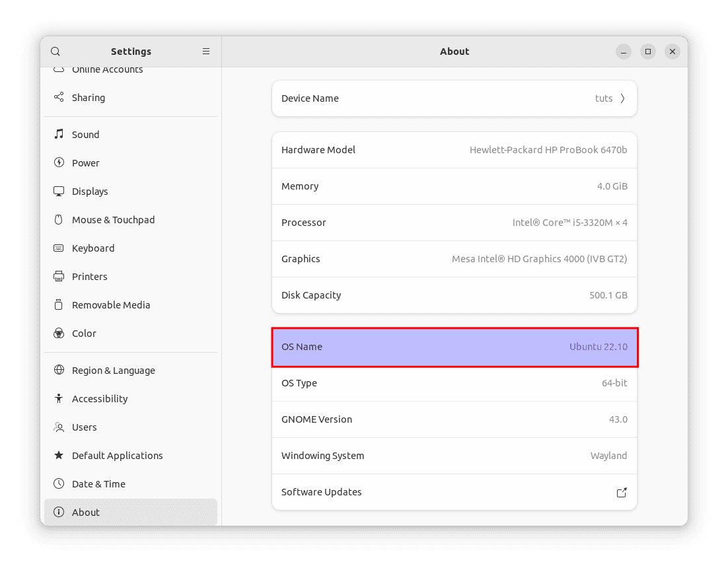
Task: Click the 'Processor' row label
Action: coord(304,223)
